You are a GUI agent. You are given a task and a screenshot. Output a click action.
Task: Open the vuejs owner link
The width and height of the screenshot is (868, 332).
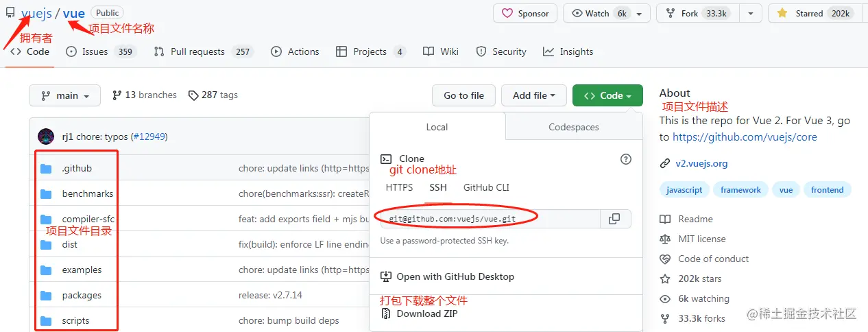pos(36,13)
